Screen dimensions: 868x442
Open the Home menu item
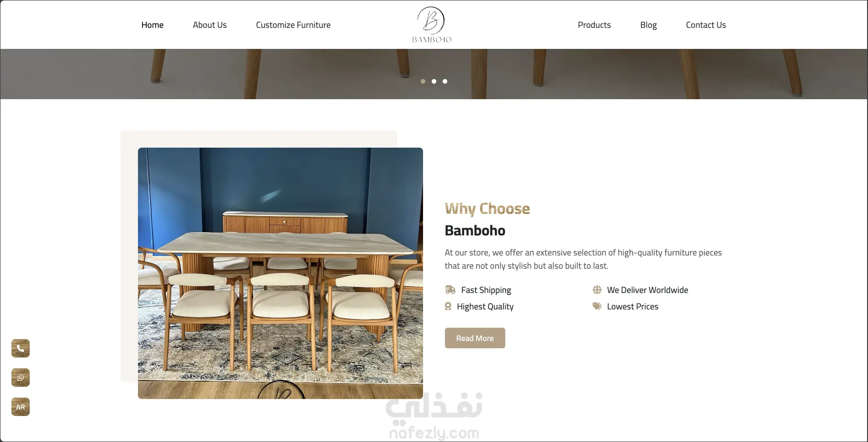pyautogui.click(x=153, y=25)
